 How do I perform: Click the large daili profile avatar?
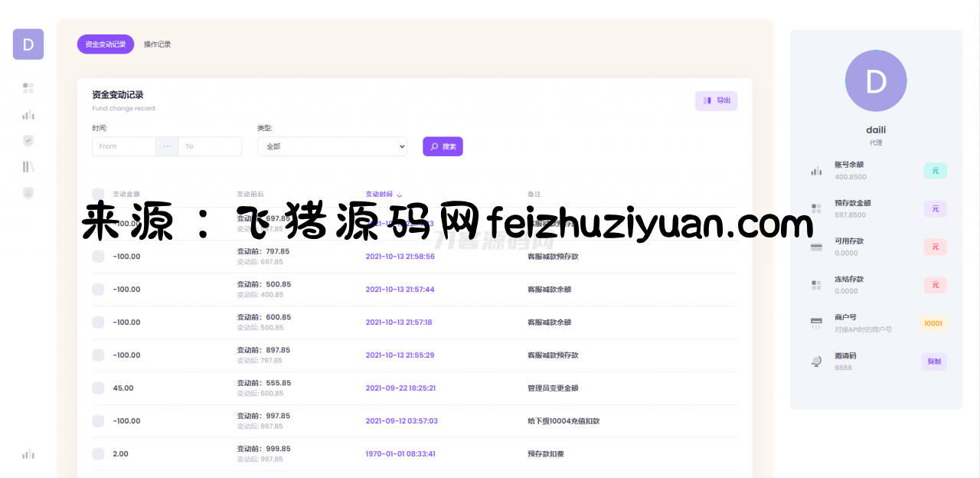click(x=876, y=81)
